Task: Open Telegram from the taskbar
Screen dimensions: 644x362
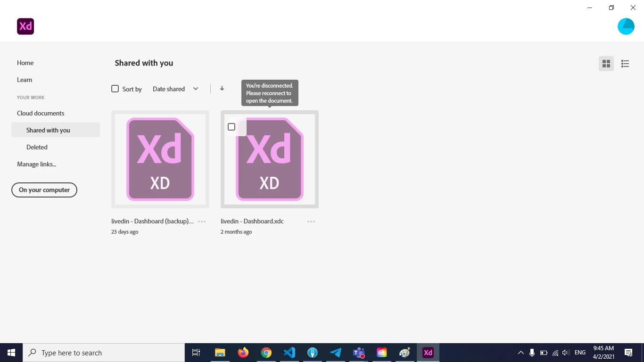Action: point(336,353)
